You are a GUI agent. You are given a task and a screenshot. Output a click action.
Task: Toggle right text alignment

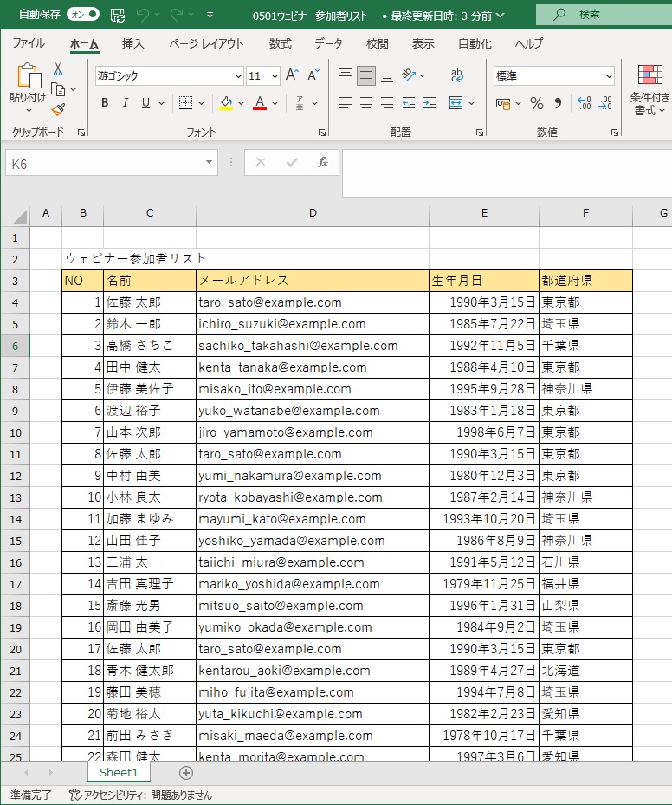click(x=387, y=103)
